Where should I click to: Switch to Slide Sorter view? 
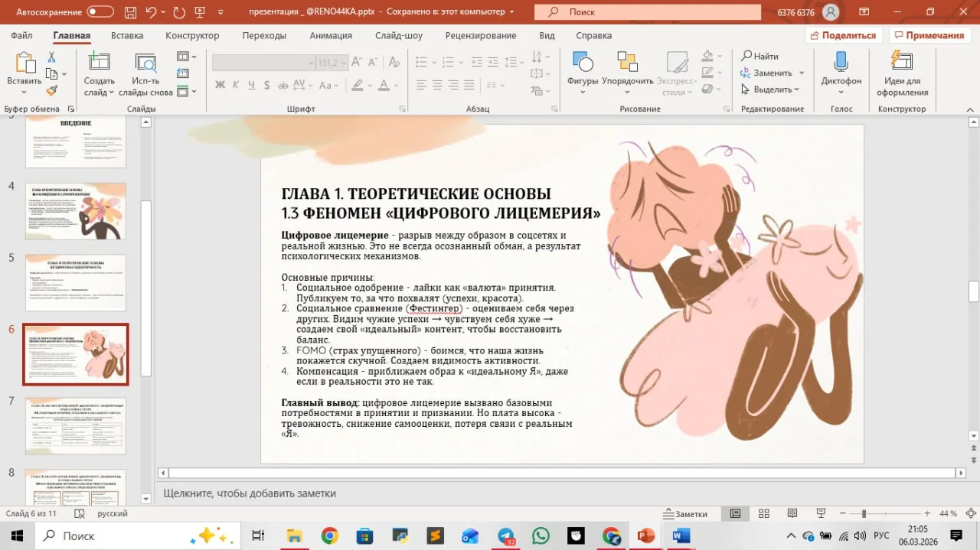click(x=763, y=513)
